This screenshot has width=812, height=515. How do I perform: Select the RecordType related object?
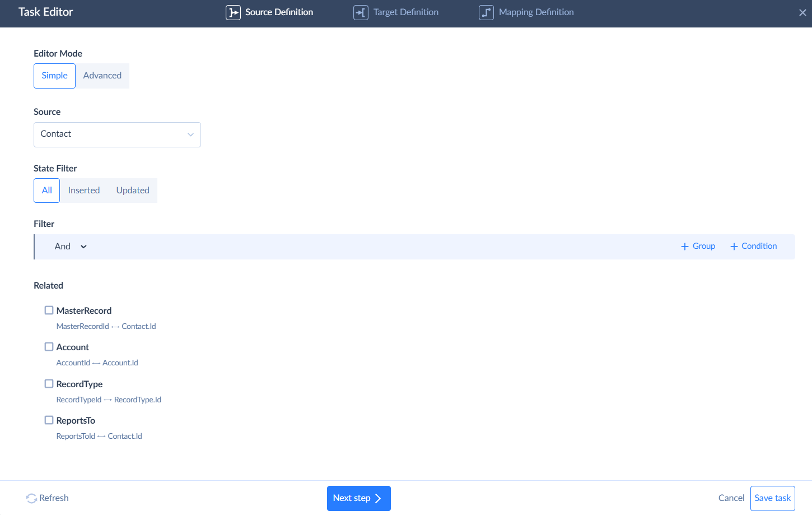49,383
